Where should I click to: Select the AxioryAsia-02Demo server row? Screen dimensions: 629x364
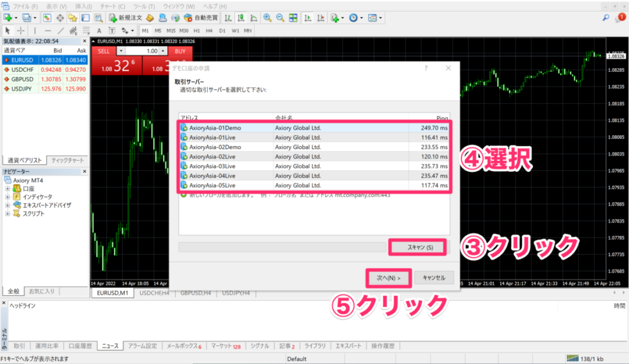[314, 147]
